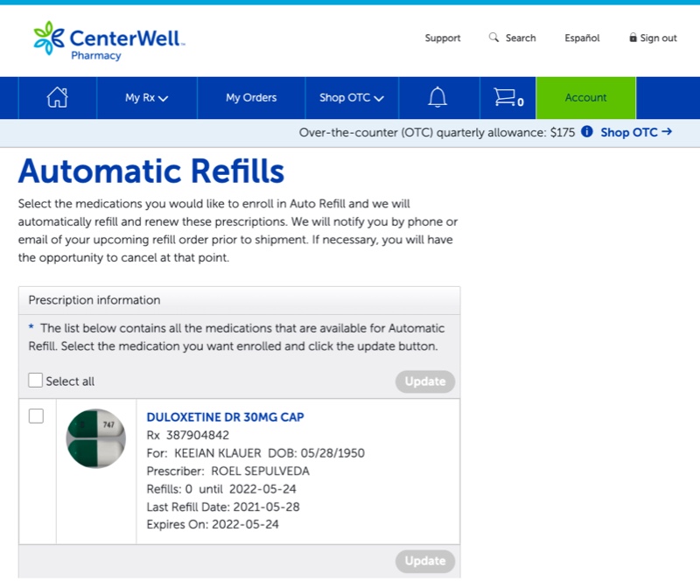Click the duloxetine capsule thumbnail image
The height and width of the screenshot is (588, 700).
pos(96,438)
